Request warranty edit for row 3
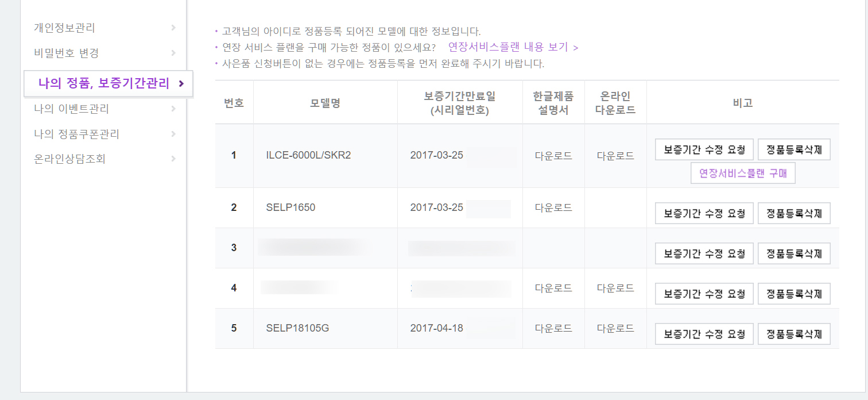The height and width of the screenshot is (400, 868). (704, 253)
